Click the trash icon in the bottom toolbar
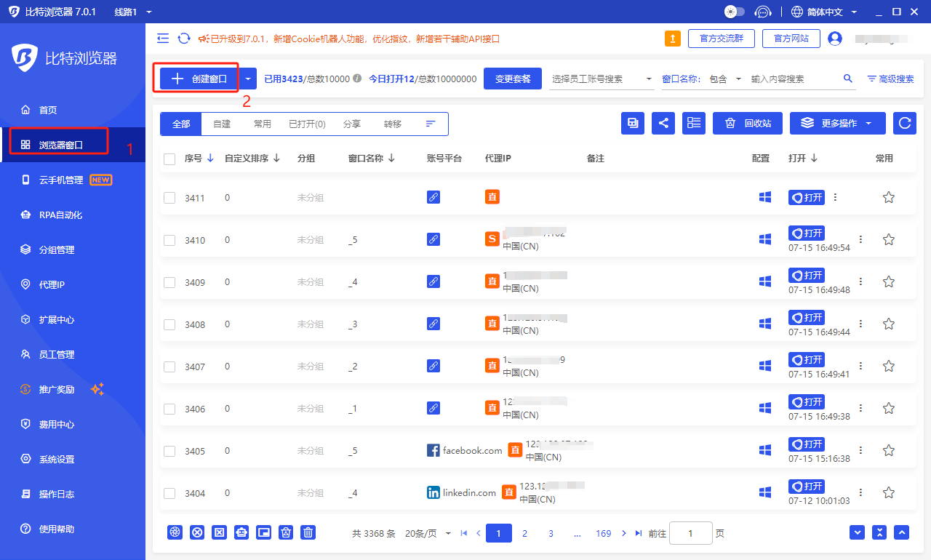The width and height of the screenshot is (931, 560). 308,532
